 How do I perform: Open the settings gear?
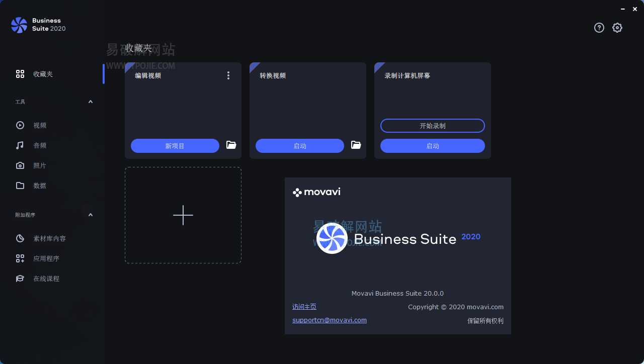click(617, 28)
